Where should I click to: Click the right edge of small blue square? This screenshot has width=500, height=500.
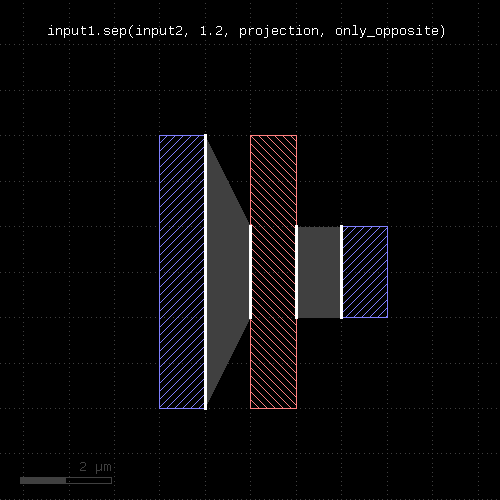point(388,272)
